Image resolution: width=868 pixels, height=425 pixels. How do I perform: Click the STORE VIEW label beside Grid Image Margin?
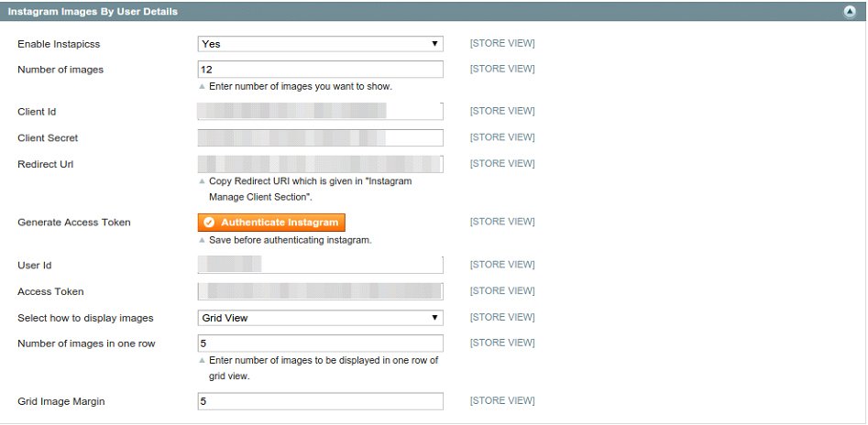502,400
